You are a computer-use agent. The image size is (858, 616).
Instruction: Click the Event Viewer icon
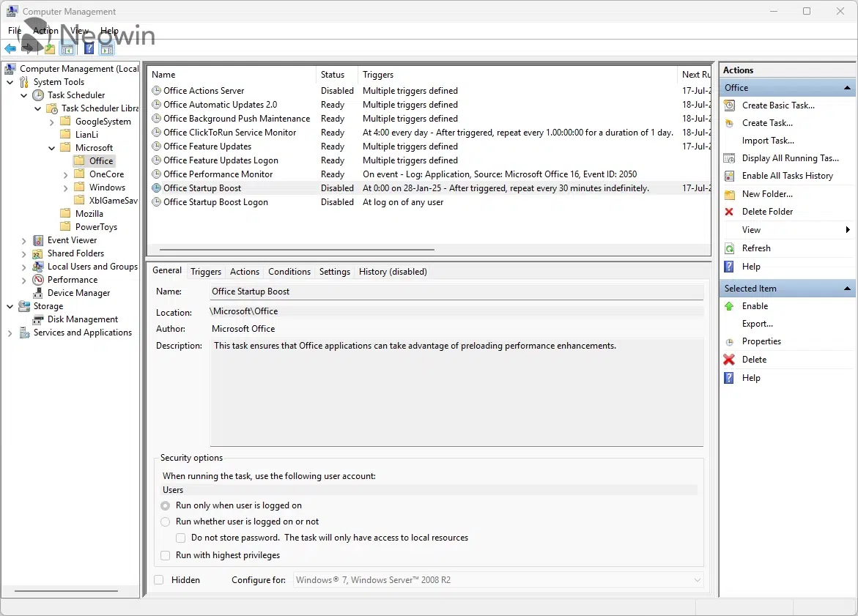[38, 240]
